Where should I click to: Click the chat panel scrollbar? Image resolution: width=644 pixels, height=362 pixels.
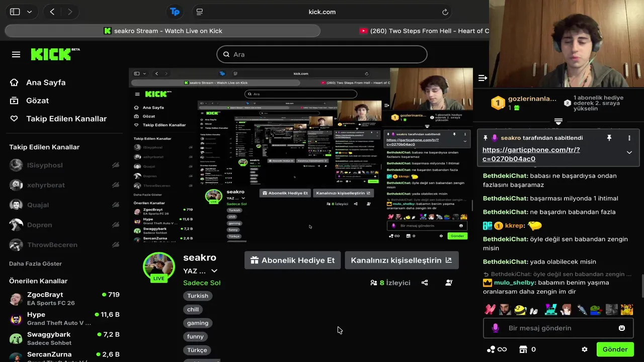[641, 286]
